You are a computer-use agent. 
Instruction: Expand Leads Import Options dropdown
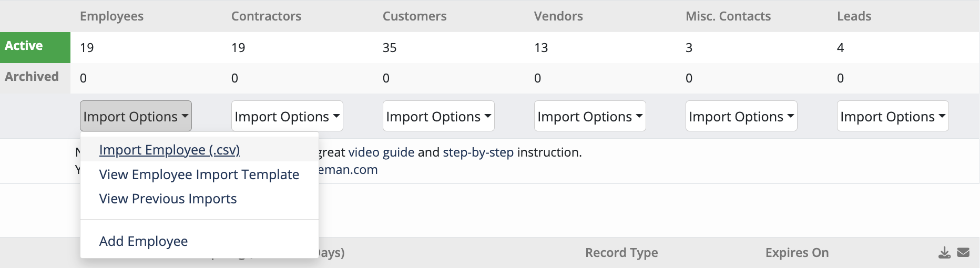coord(893,116)
